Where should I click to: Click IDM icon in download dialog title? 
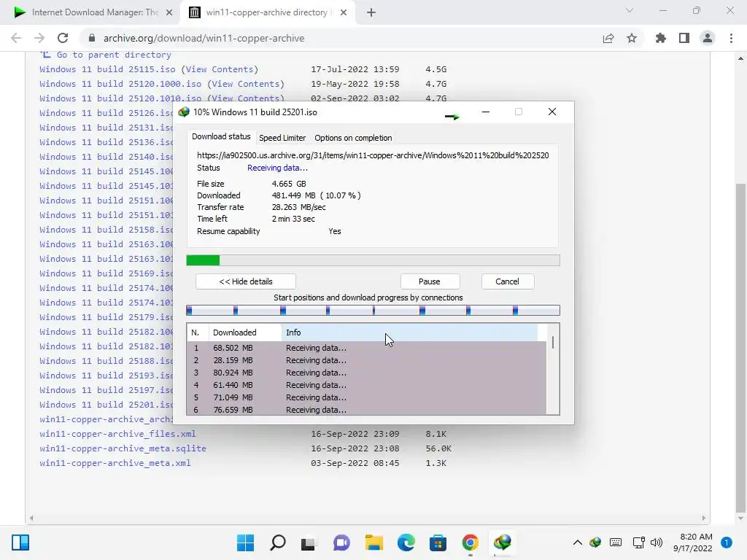click(x=184, y=112)
